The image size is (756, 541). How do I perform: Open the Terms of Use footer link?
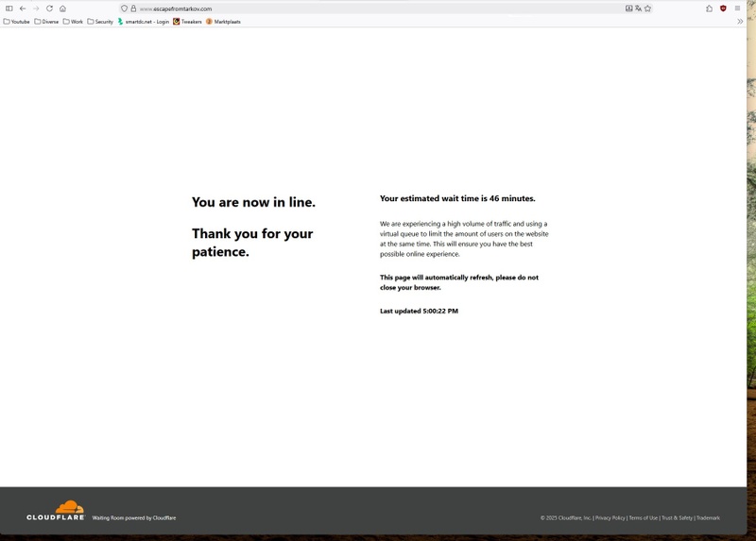[644, 518]
